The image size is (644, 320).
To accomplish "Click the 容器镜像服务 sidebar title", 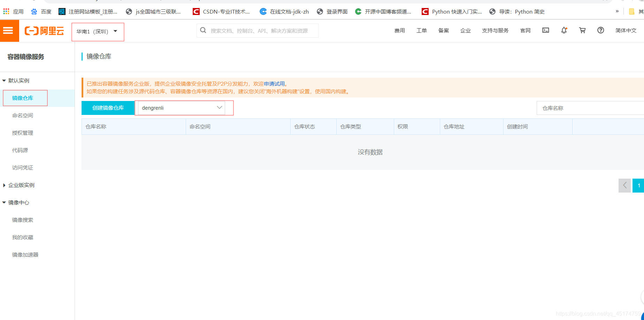I will (x=26, y=57).
